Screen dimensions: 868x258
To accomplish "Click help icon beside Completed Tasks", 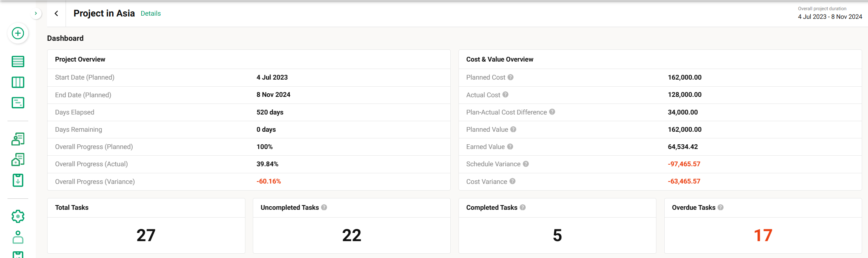I will tap(523, 207).
